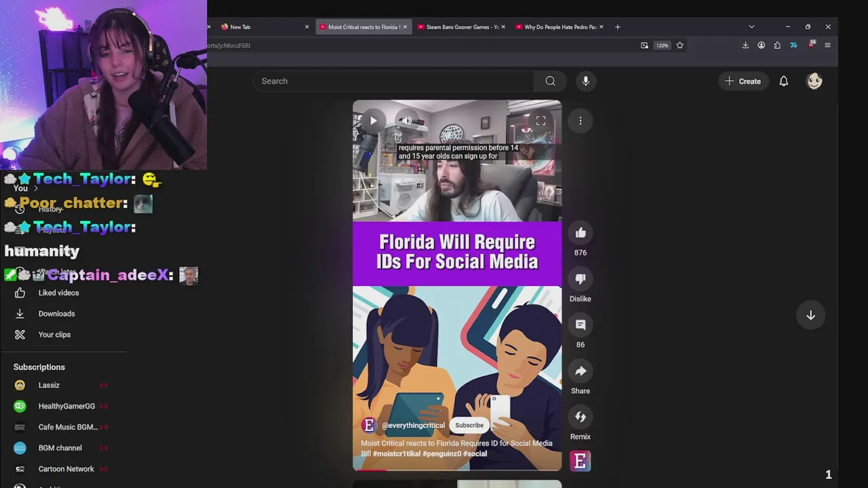This screenshot has width=868, height=488.
Task: Open the browser downloads panel
Action: (x=745, y=45)
